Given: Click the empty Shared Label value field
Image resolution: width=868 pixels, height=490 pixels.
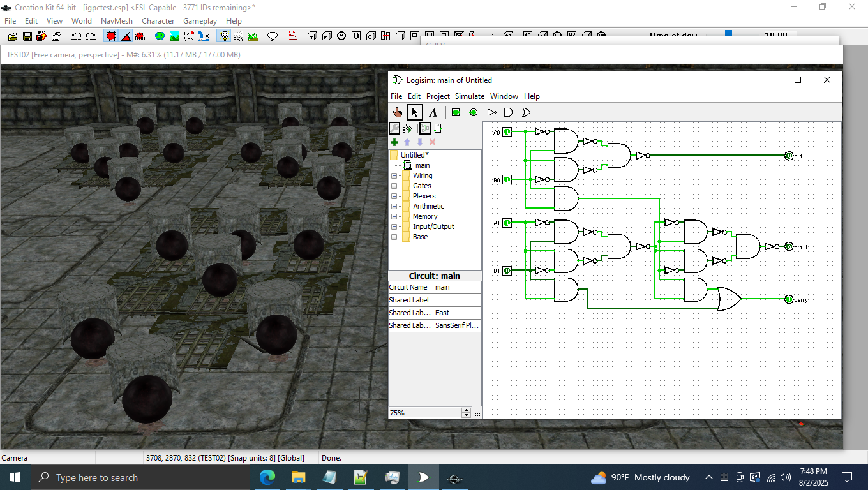Looking at the screenshot, I should [x=458, y=300].
